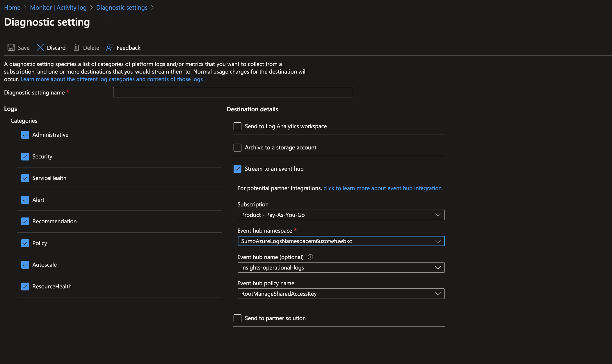Open the Event hub policy name dropdown
This screenshot has width=612, height=364.
click(x=341, y=294)
